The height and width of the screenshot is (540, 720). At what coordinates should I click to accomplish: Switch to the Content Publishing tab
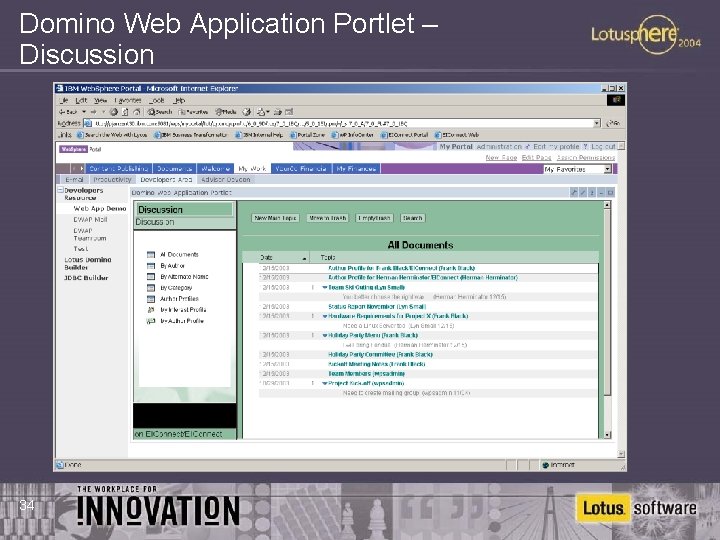tap(118, 169)
